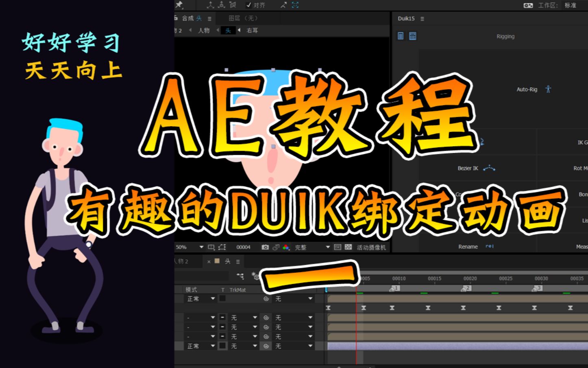
Task: Click the Auto-Rig icon in Duik panel
Action: [x=549, y=89]
